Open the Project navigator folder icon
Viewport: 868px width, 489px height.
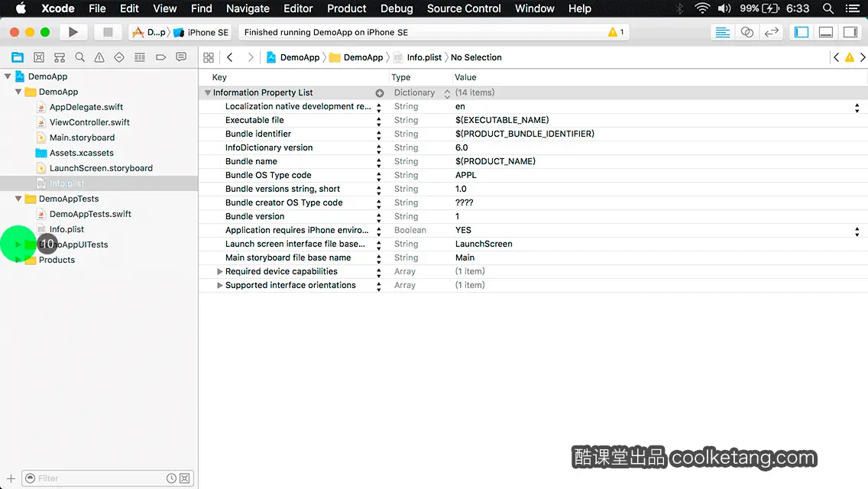point(18,57)
